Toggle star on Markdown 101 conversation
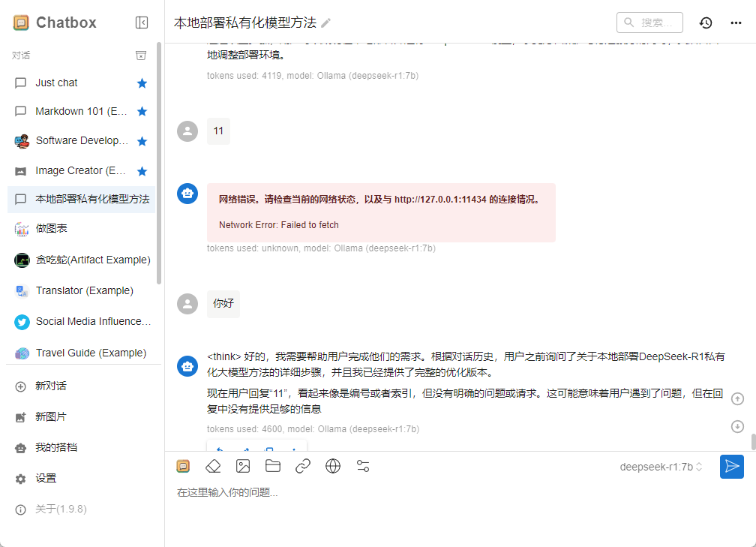Image resolution: width=756 pixels, height=547 pixels. tap(142, 111)
